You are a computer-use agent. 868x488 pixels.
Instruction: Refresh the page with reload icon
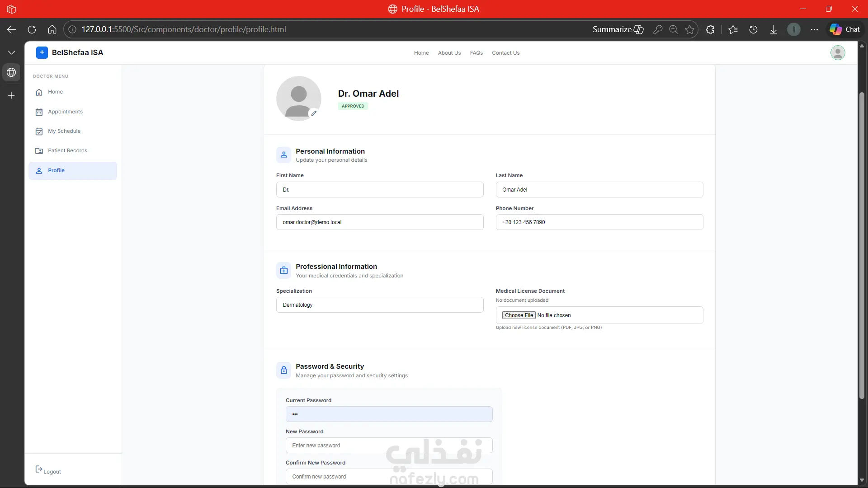32,29
